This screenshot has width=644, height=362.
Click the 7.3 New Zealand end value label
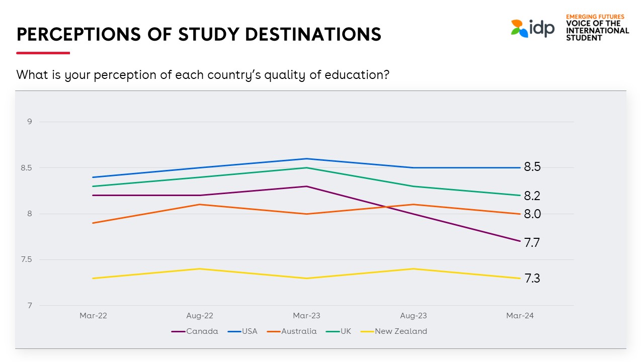532,278
